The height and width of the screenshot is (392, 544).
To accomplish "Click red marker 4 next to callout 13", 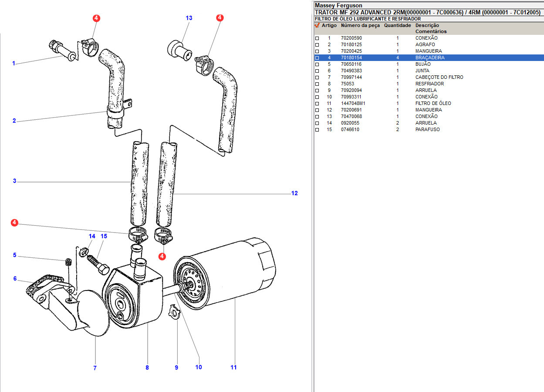I will [x=220, y=18].
